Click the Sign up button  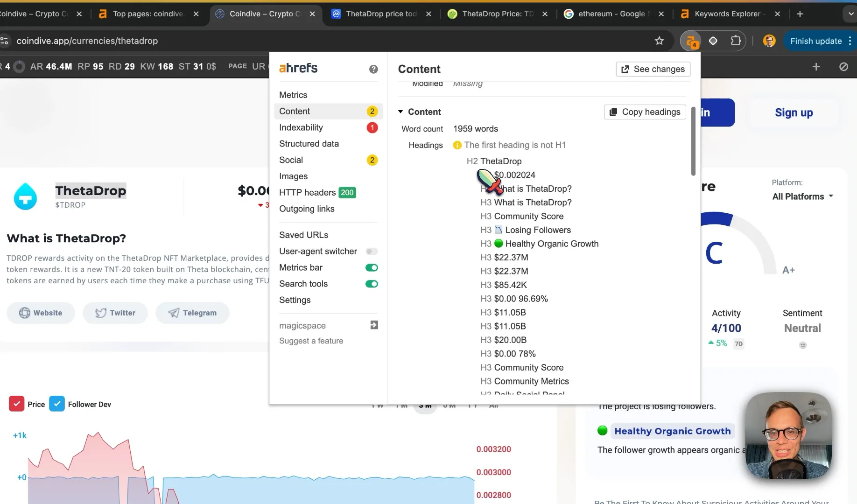coord(794,112)
